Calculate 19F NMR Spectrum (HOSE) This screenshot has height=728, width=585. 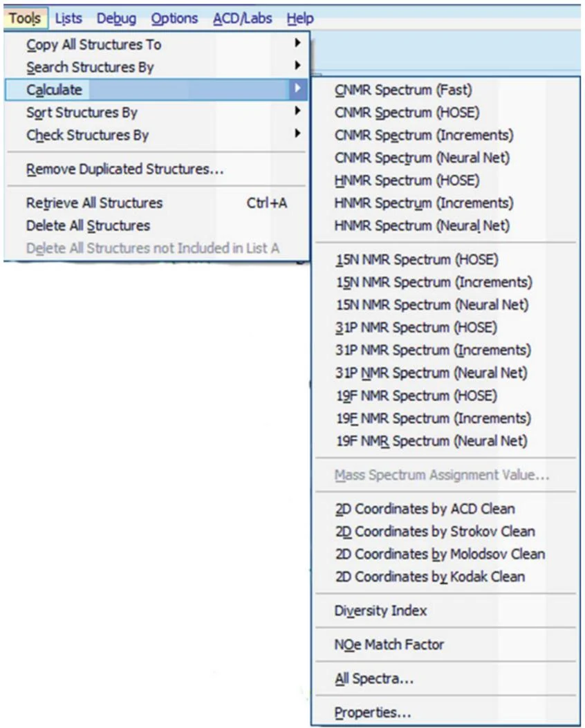446,395
